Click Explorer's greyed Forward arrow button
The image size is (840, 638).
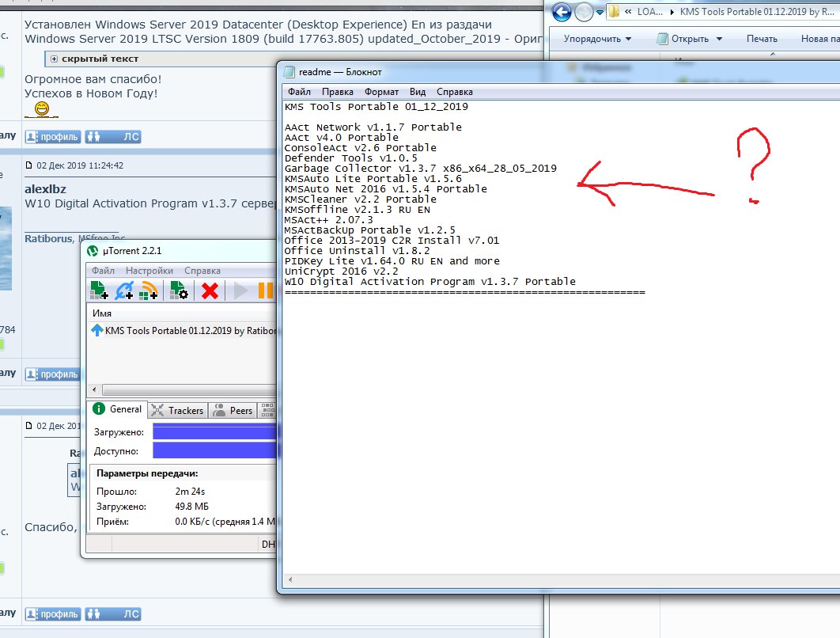584,12
